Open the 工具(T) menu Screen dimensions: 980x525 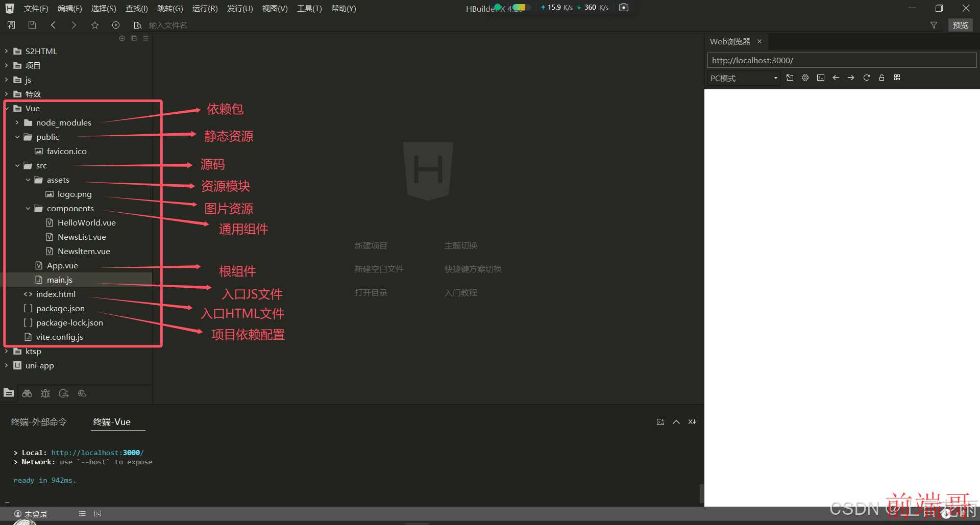click(x=309, y=9)
